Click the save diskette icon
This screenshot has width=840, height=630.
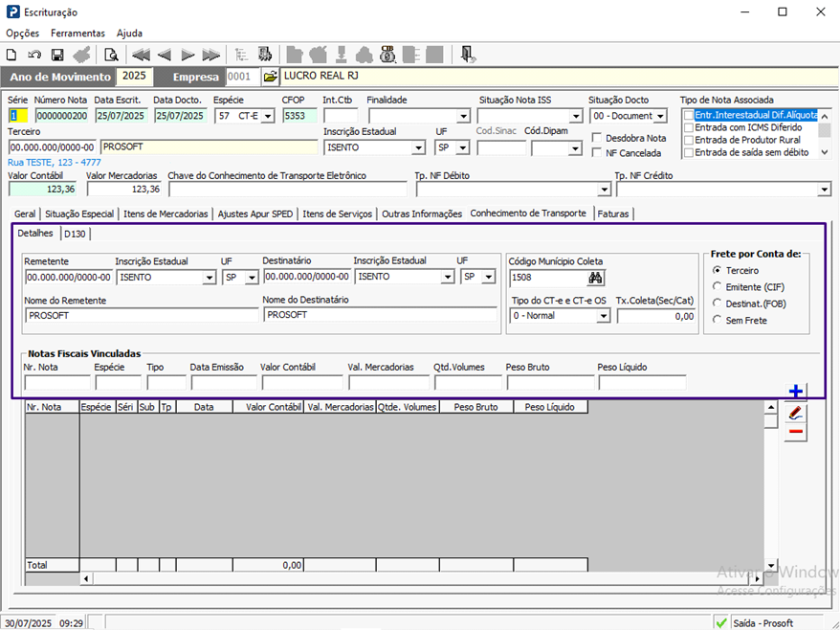[x=57, y=55]
